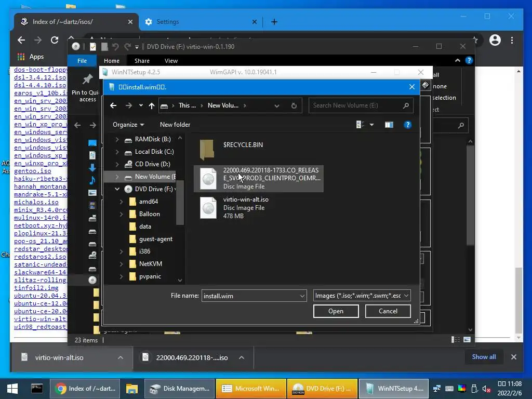Open Chrome profile avatar
The image size is (532, 399).
point(495,40)
